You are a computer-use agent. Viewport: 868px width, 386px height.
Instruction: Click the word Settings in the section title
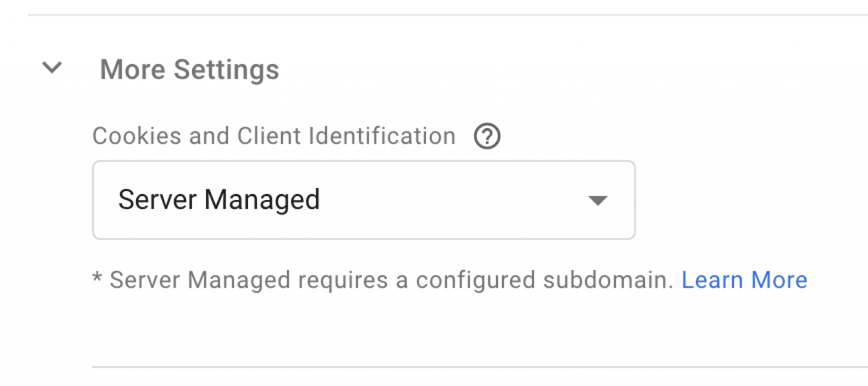coord(226,69)
